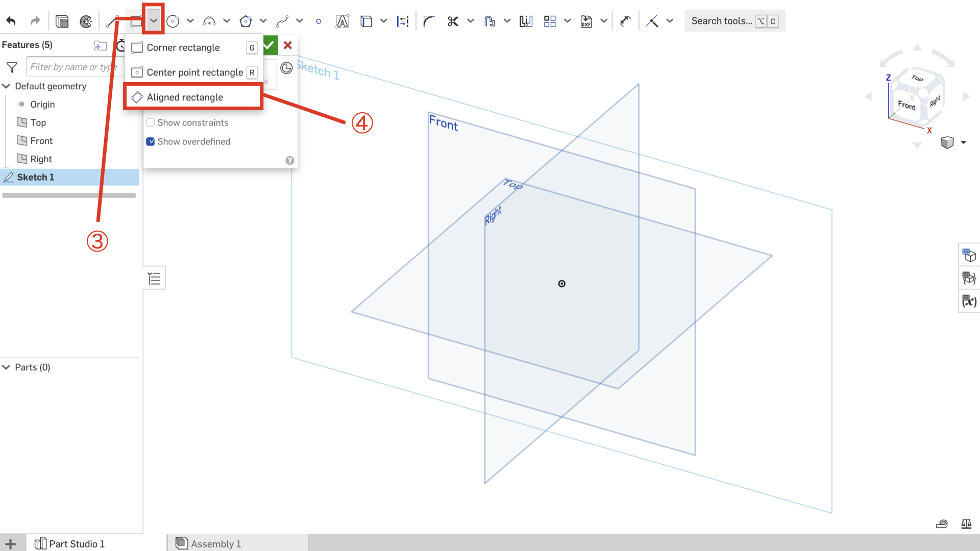Viewport: 980px width, 551px height.
Task: Collapse the Default geometry tree section
Action: (x=7, y=86)
